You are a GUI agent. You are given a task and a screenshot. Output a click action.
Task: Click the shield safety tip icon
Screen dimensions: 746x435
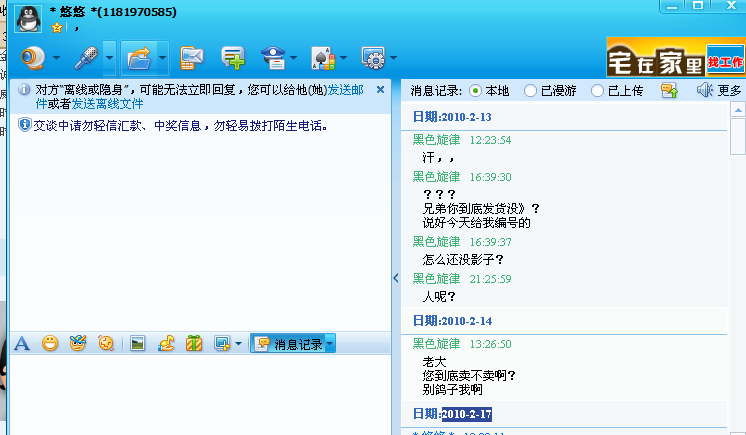pos(24,125)
